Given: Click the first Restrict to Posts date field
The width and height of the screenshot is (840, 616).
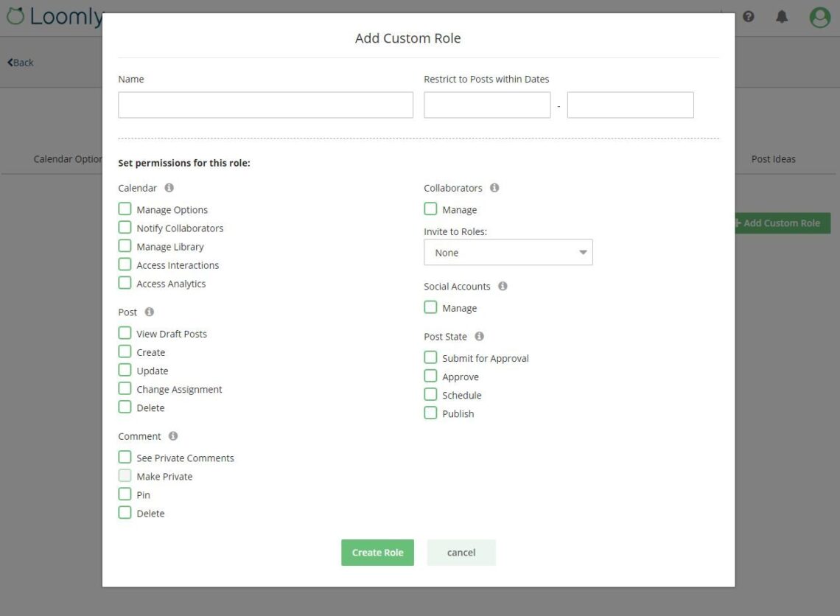Looking at the screenshot, I should [486, 105].
